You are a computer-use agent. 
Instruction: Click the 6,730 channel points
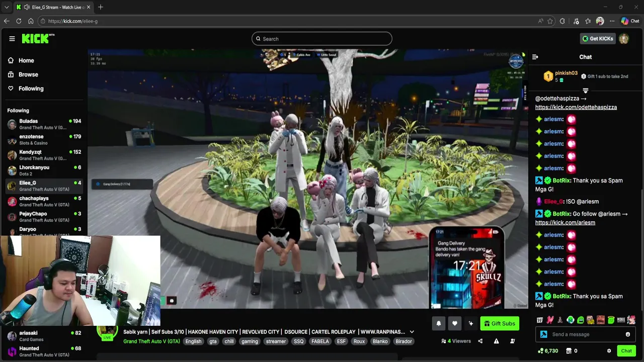[548, 351]
